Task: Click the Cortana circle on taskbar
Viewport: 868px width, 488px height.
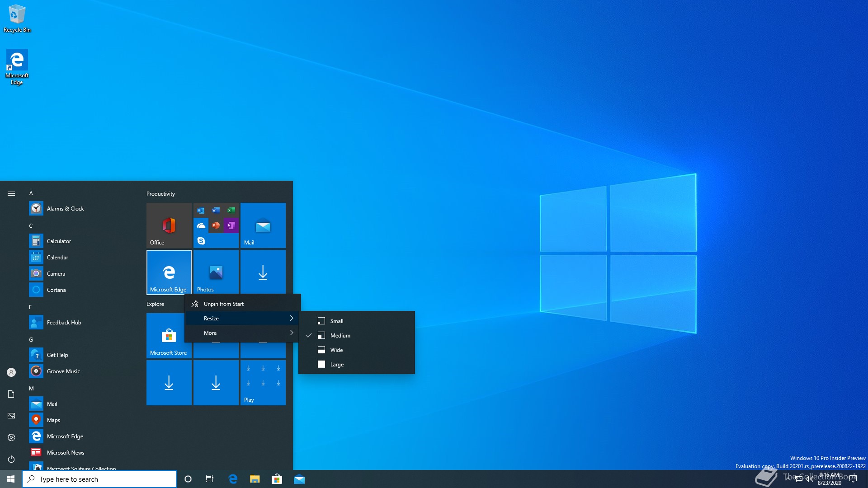Action: [x=188, y=479]
